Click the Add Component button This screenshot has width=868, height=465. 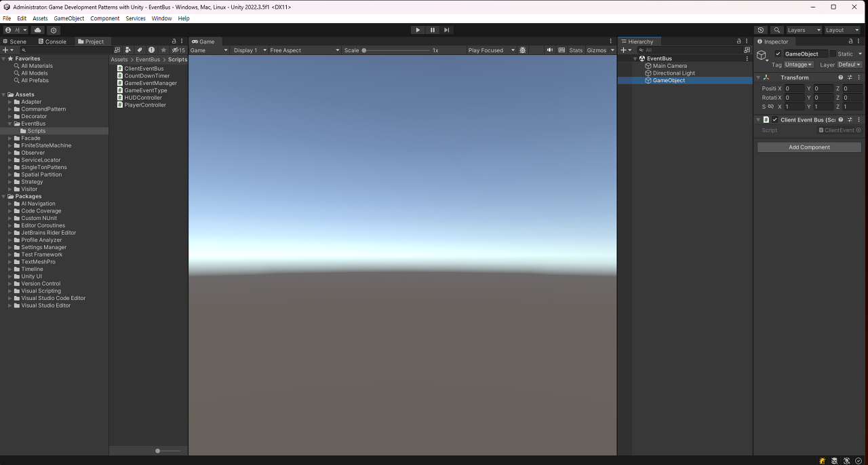[x=809, y=147]
